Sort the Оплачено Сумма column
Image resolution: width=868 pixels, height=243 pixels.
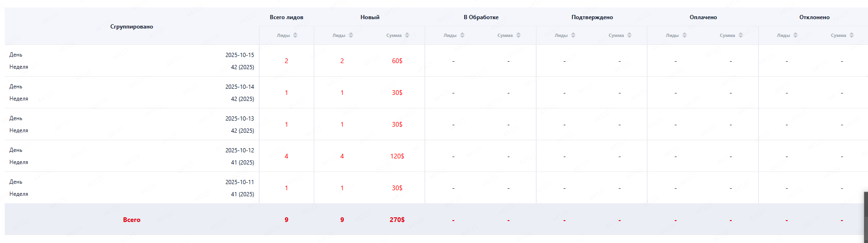(740, 36)
